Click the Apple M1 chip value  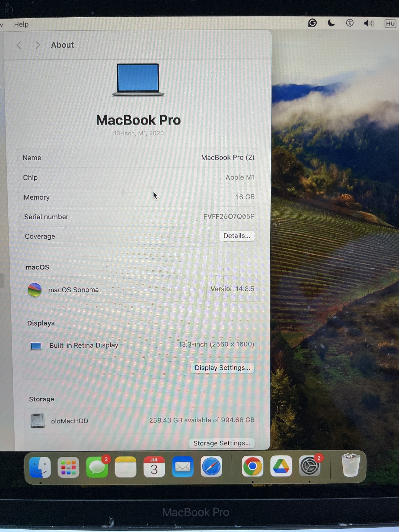(x=240, y=177)
